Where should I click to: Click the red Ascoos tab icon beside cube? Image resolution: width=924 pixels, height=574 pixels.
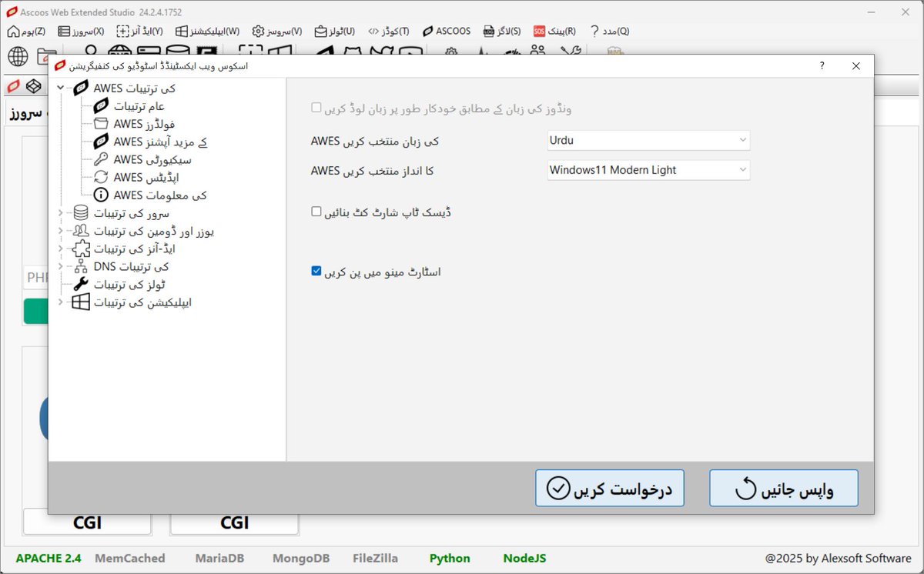pos(12,85)
